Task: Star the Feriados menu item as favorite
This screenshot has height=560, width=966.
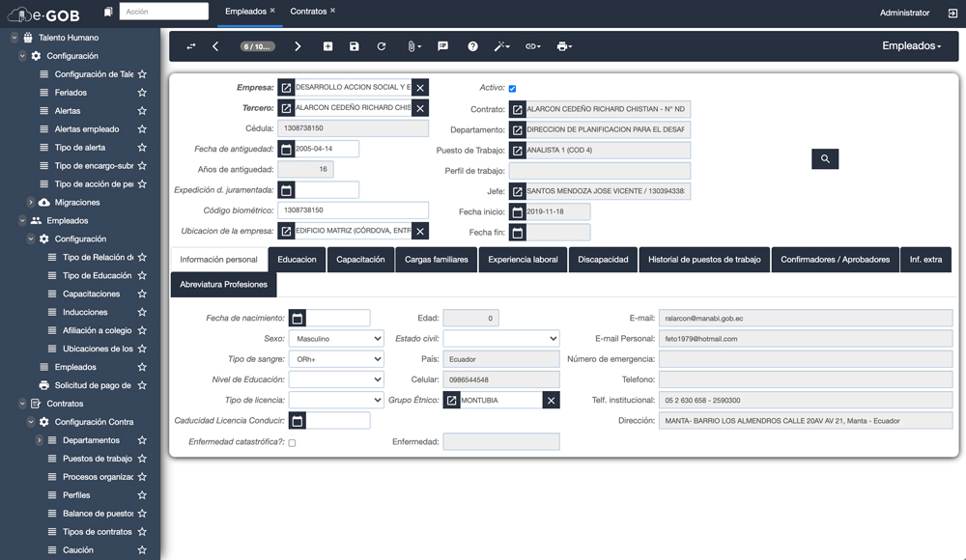Action: pyautogui.click(x=142, y=93)
